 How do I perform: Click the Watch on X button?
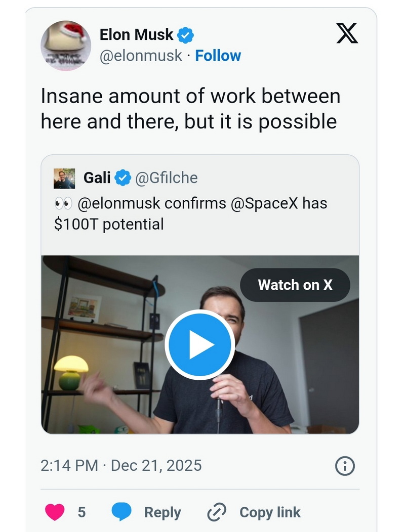point(295,285)
